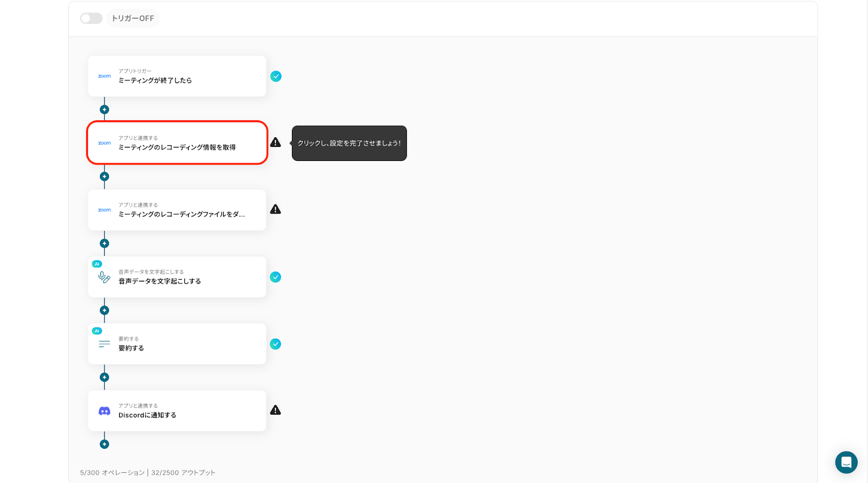Add a step below 要約する
Viewport: 868px width, 483px height.
click(x=105, y=377)
